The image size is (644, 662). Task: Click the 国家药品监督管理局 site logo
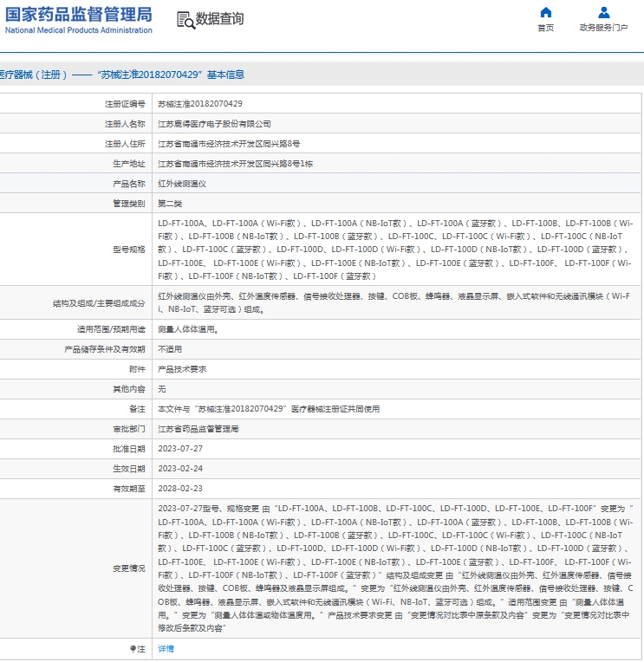tap(78, 19)
